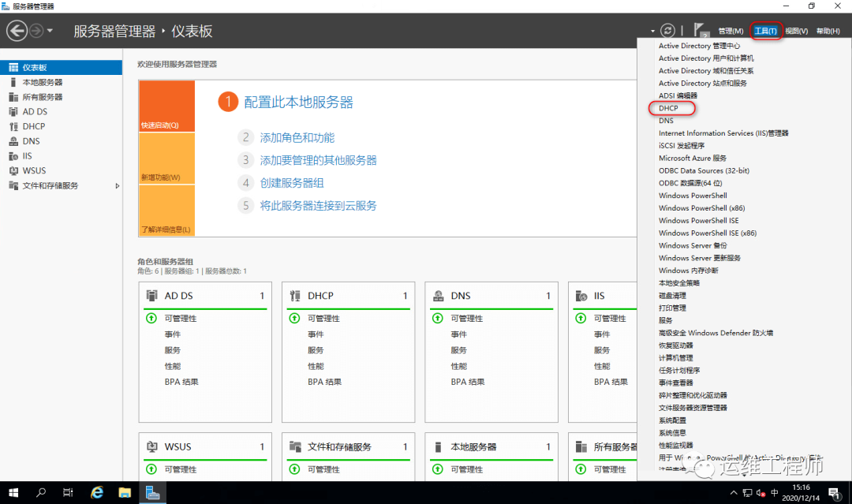Open the 视图(V) menu
The height and width of the screenshot is (504, 852).
(796, 31)
